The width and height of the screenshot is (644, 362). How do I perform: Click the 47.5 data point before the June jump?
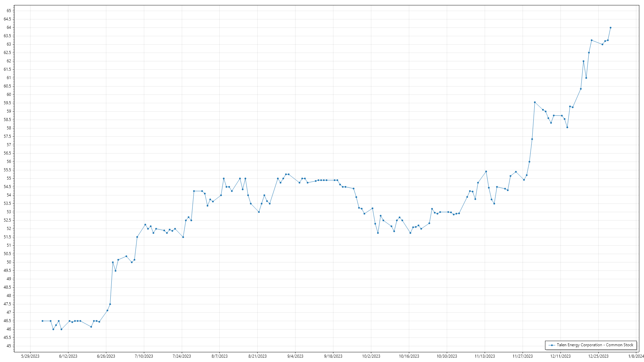(x=110, y=304)
